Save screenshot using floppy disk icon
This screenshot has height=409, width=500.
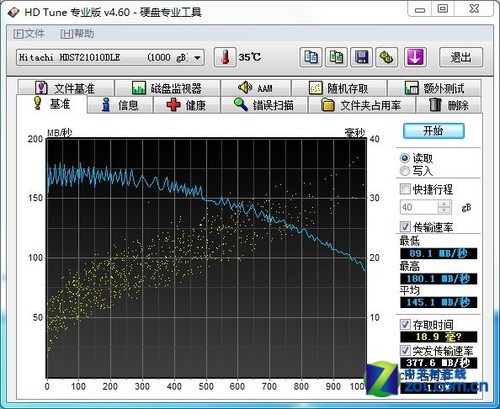[x=362, y=57]
